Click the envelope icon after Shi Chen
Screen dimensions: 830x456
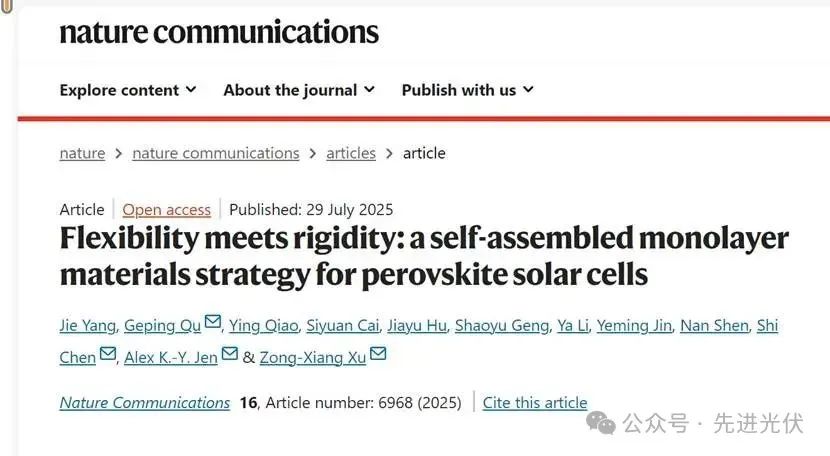(x=107, y=353)
